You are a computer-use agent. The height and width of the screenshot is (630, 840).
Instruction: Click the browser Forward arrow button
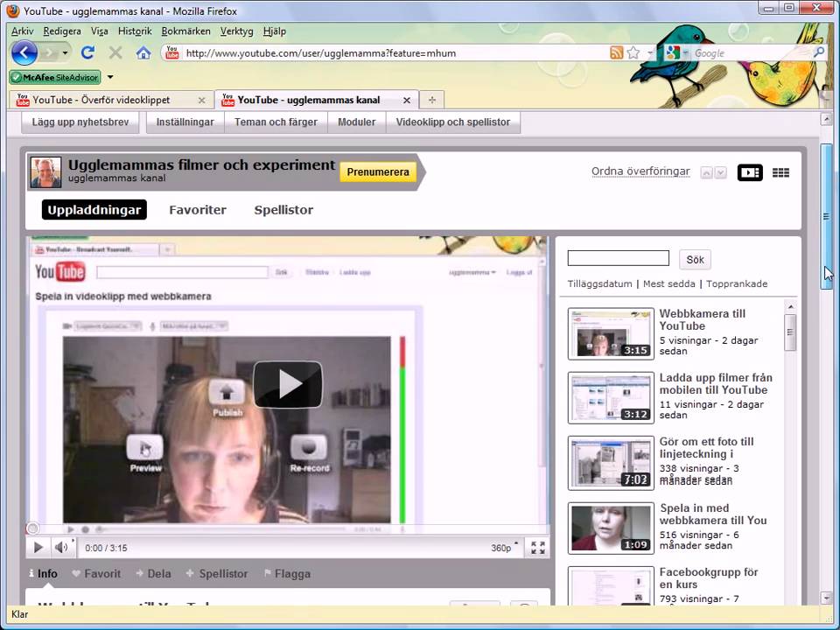(x=49, y=52)
